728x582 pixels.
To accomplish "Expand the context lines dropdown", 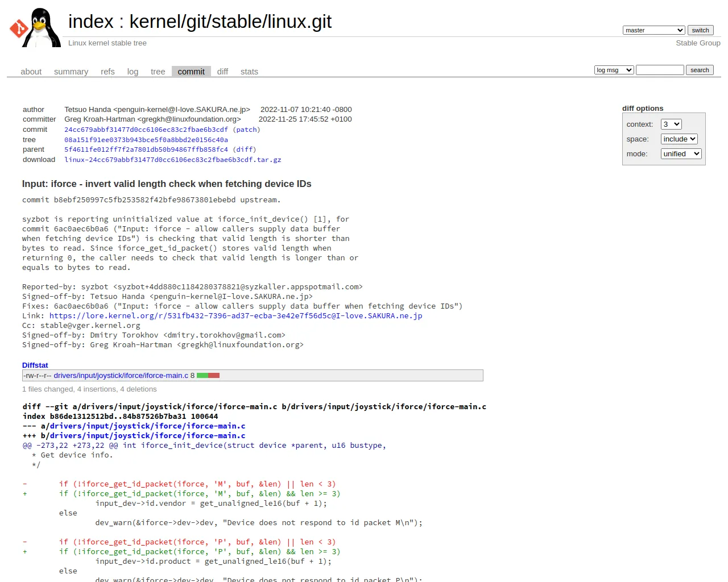I will [671, 124].
